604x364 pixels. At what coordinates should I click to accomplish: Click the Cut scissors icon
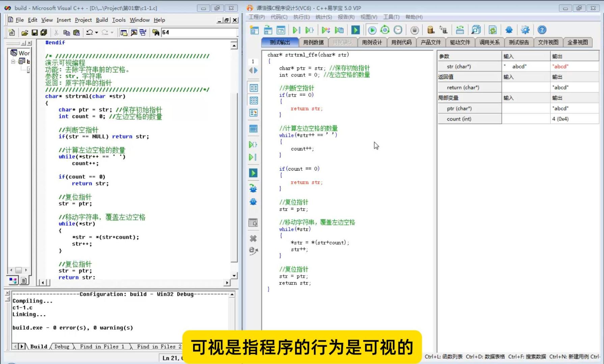coord(56,32)
